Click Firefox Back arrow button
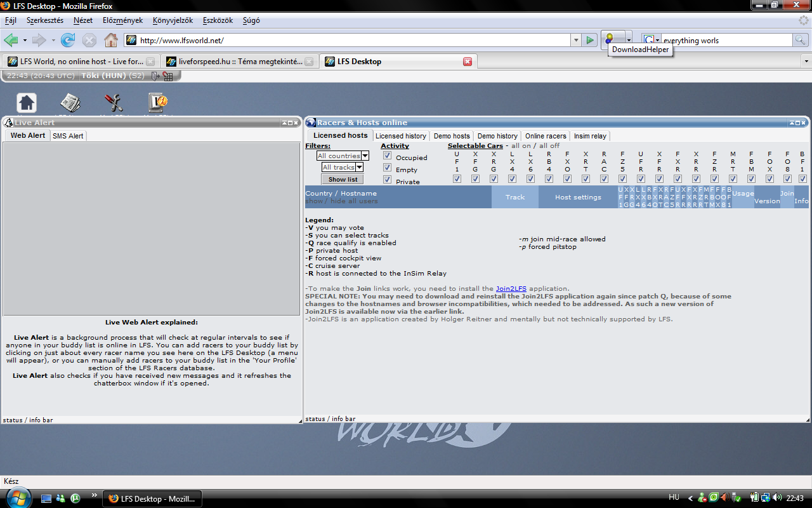The image size is (812, 508). point(11,41)
